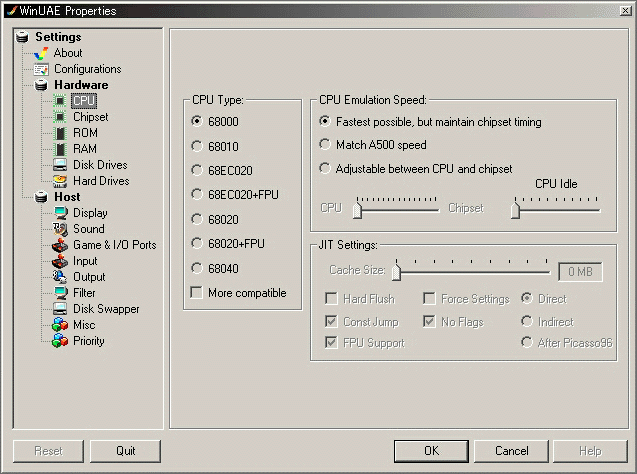
Task: Click the About icon in settings tree
Action: point(41,53)
